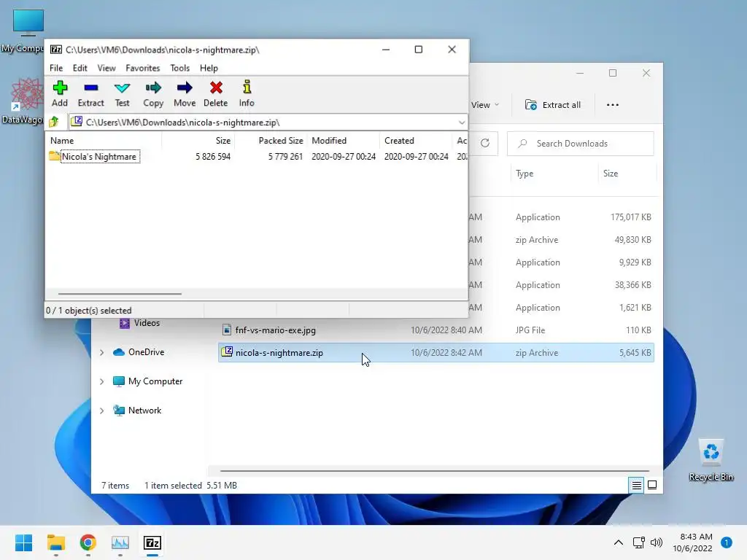
Task: Select OneDrive in the navigation pane
Action: point(146,352)
